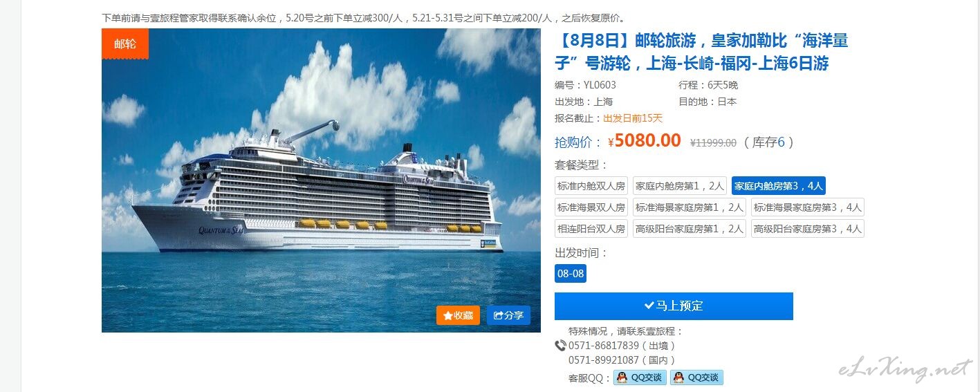
Task: Select 标准内舱双人房 package option
Action: point(591,186)
